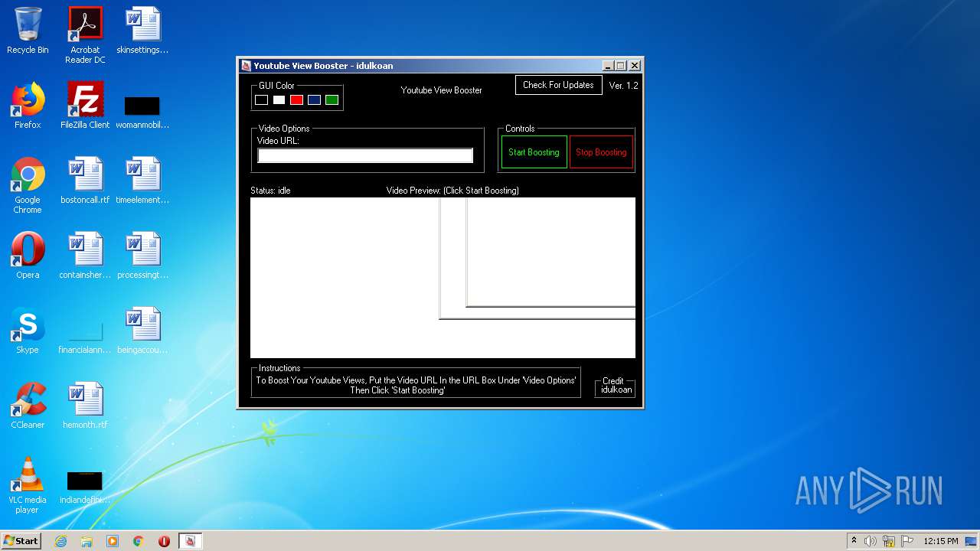Open beingaccou document on desktop
The height and width of the screenshot is (551, 980).
pos(142,331)
